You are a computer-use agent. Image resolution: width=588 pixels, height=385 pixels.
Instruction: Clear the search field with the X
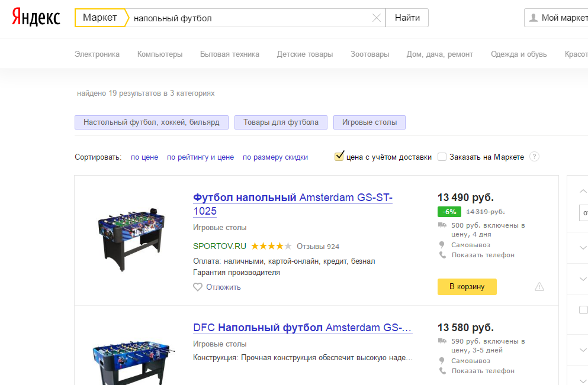point(376,18)
